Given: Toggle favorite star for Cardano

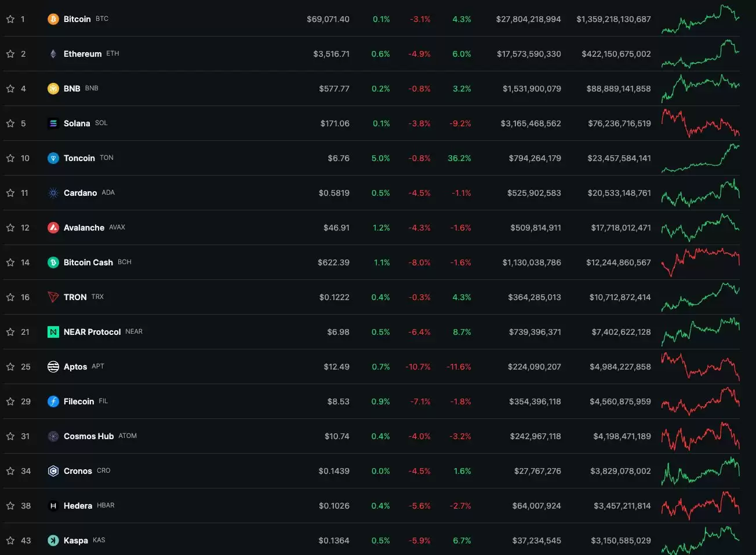Looking at the screenshot, I should 10,193.
